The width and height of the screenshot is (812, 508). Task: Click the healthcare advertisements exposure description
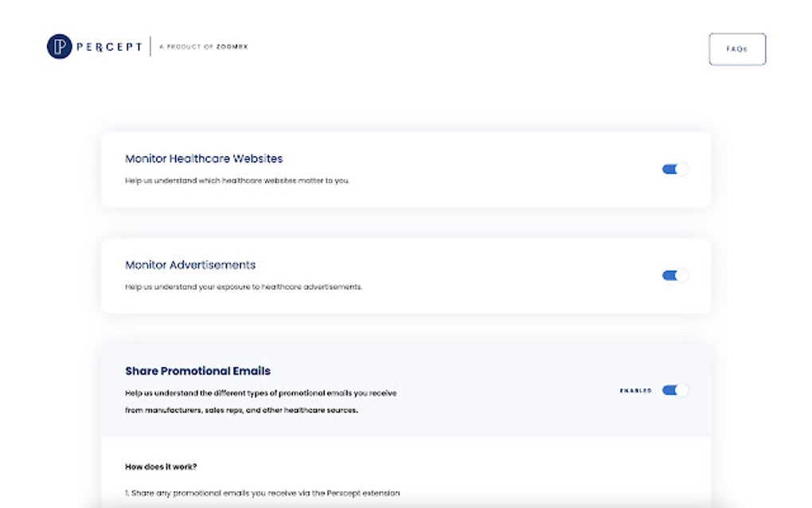(243, 287)
